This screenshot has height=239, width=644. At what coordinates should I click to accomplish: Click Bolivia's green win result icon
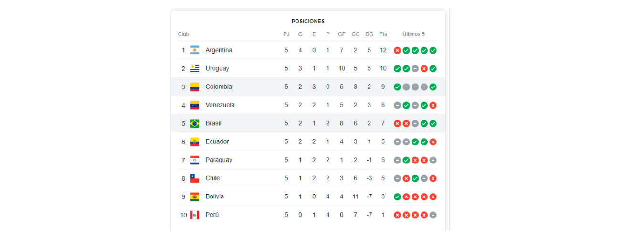pos(397,196)
